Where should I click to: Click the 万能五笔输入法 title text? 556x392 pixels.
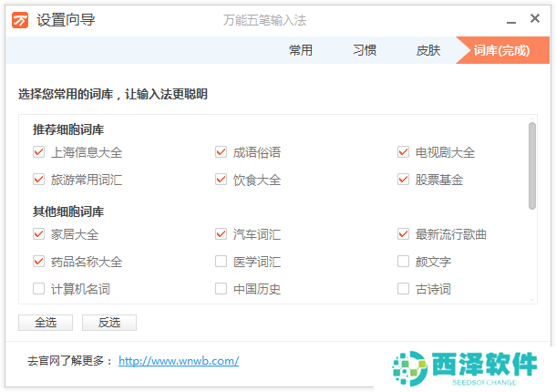(264, 20)
